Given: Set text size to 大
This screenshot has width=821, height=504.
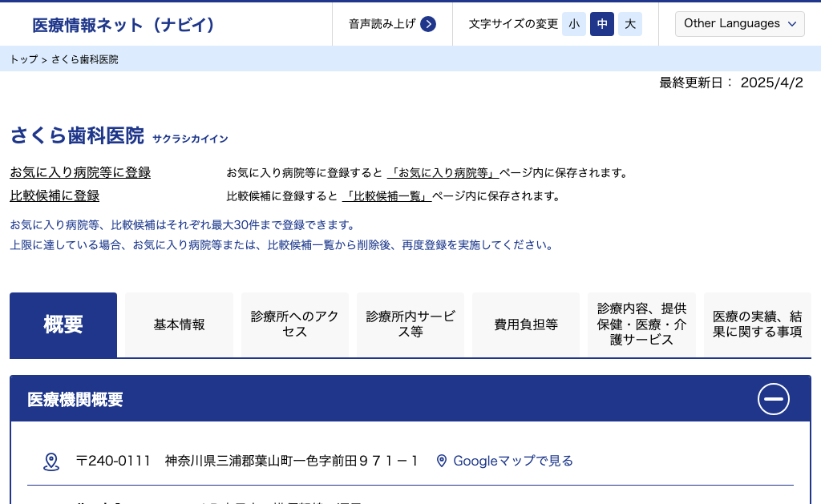Looking at the screenshot, I should [x=630, y=24].
